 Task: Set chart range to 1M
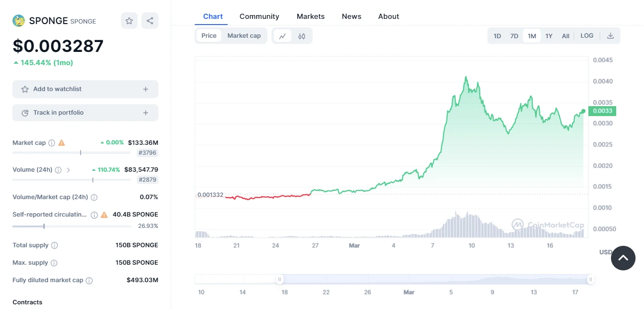coord(532,36)
